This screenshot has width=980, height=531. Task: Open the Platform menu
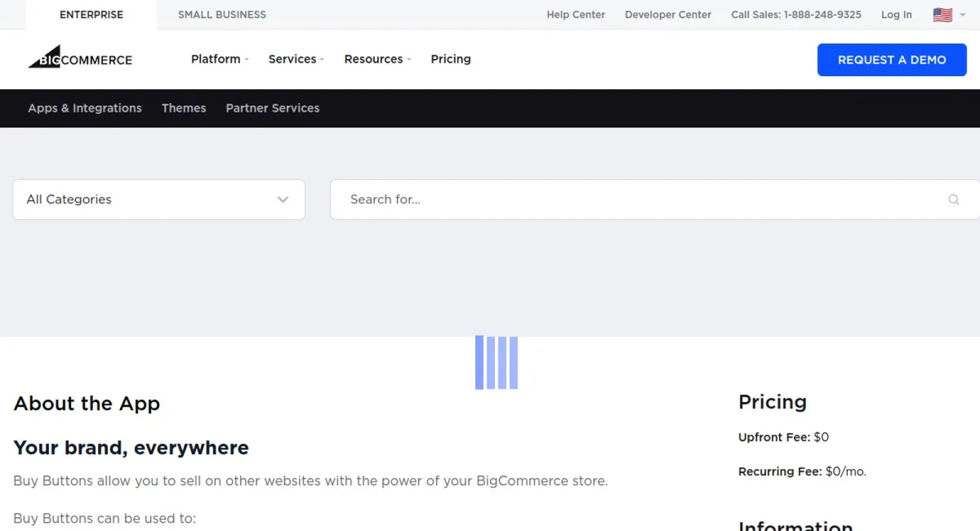(x=220, y=59)
